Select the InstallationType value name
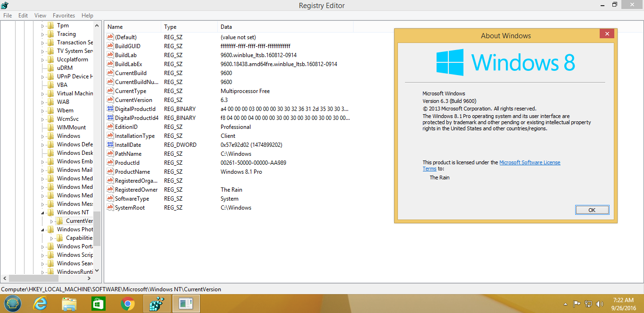 point(135,136)
